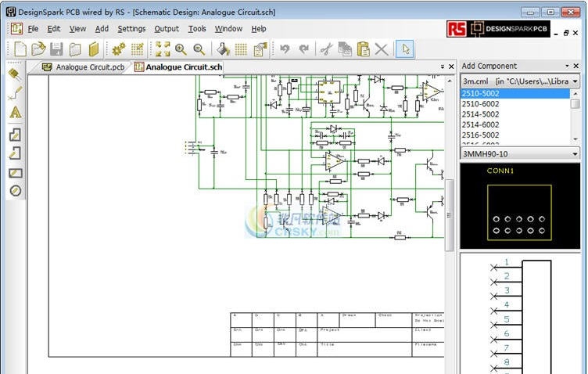Open the Tools menu

coord(197,29)
